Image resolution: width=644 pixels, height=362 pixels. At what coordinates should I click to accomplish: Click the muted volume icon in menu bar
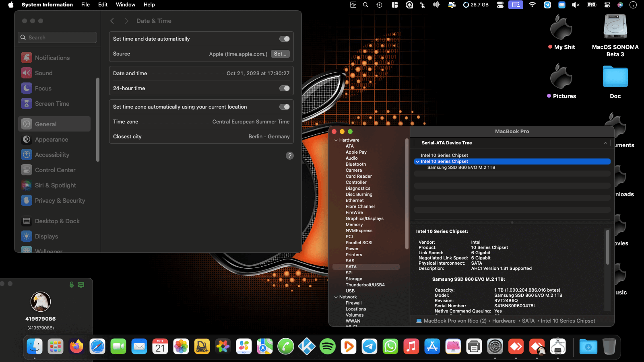tap(576, 5)
